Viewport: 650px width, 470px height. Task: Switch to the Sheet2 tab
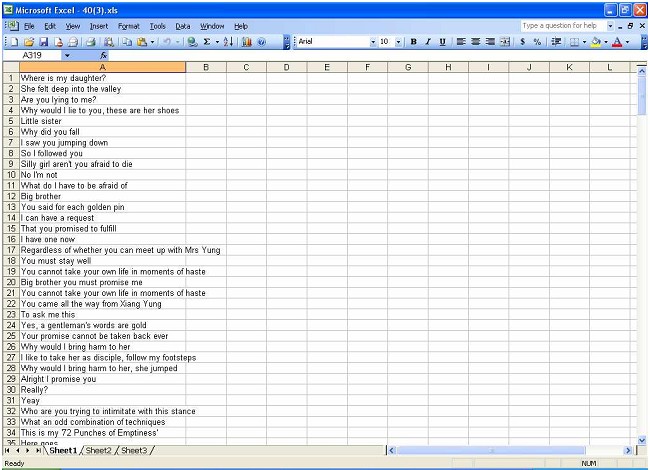pos(98,451)
